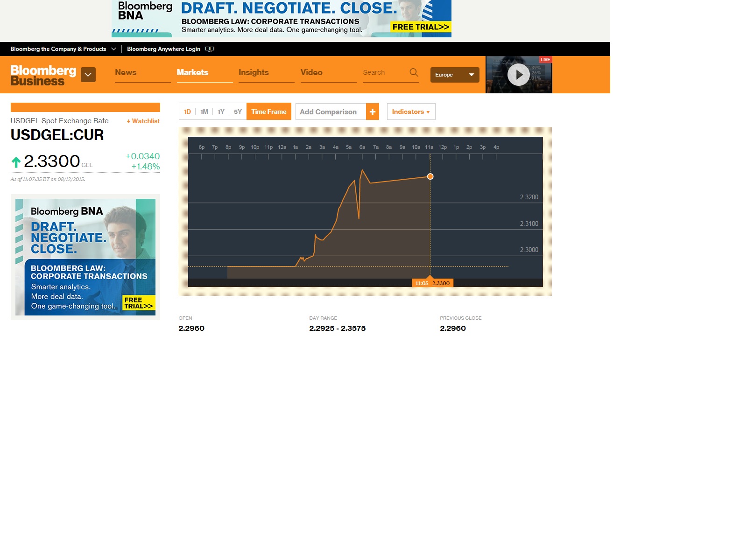Click the USDGEL Spot Exchange Rate label

point(59,121)
